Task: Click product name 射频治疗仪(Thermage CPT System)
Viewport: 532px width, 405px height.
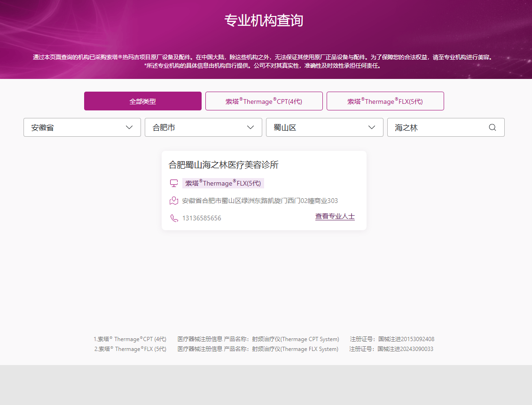Action: coord(296,339)
